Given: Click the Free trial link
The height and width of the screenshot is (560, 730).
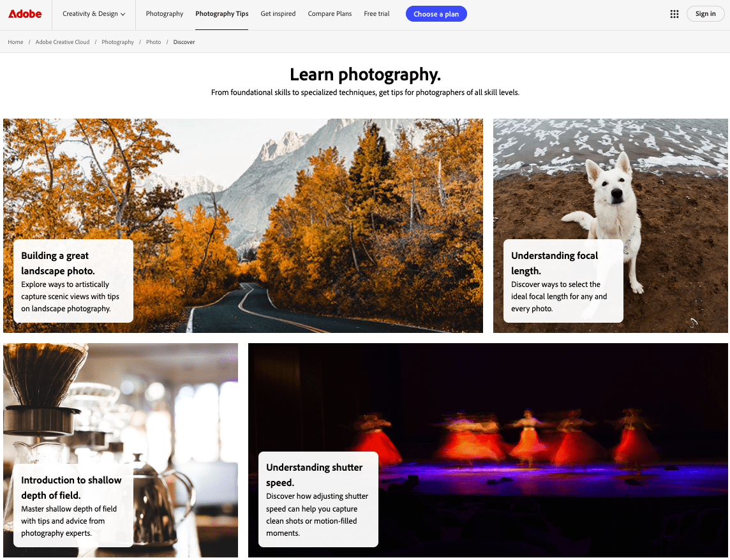Looking at the screenshot, I should click(x=376, y=14).
